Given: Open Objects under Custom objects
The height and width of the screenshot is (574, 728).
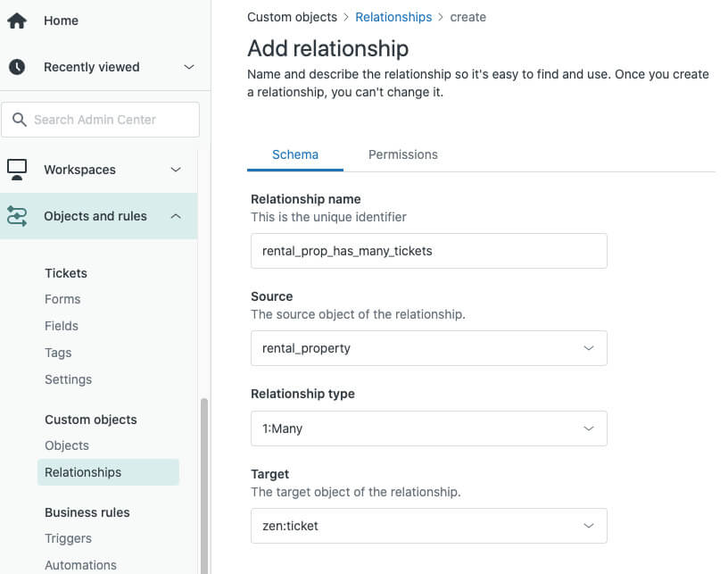Looking at the screenshot, I should (x=67, y=445).
